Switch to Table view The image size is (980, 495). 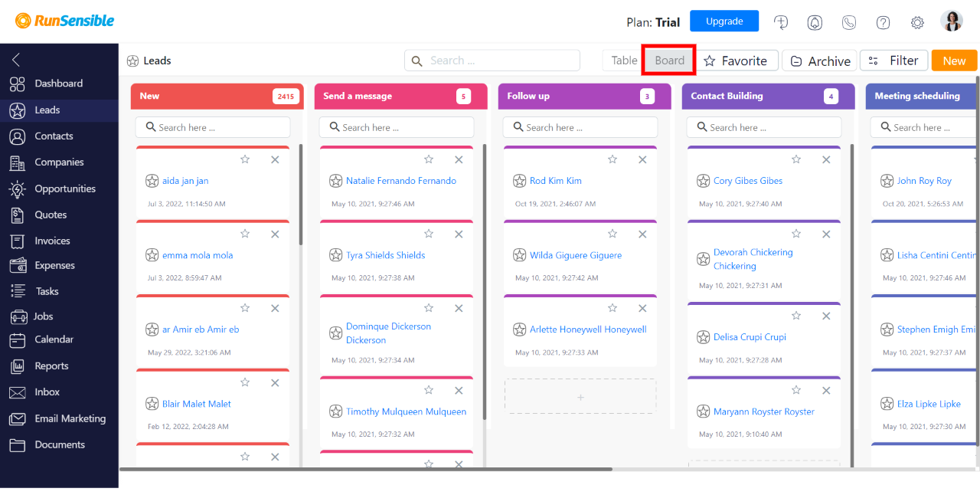pos(624,61)
